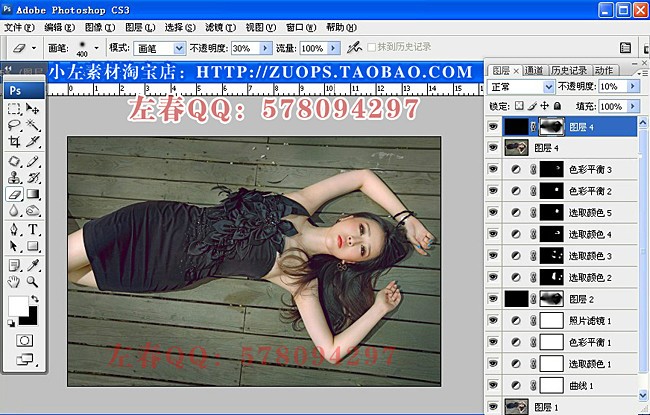Select the Pen tool
Screen dimensions: 650x415
[x=14, y=229]
